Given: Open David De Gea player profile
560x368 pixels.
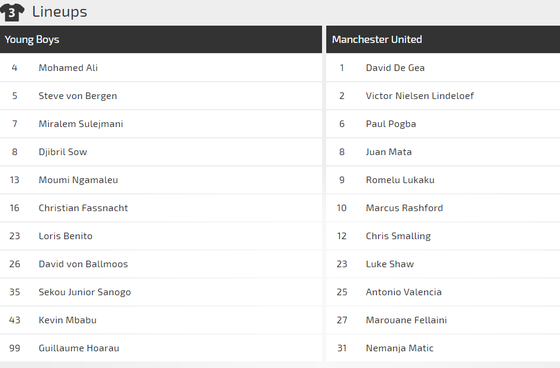Looking at the screenshot, I should (395, 68).
